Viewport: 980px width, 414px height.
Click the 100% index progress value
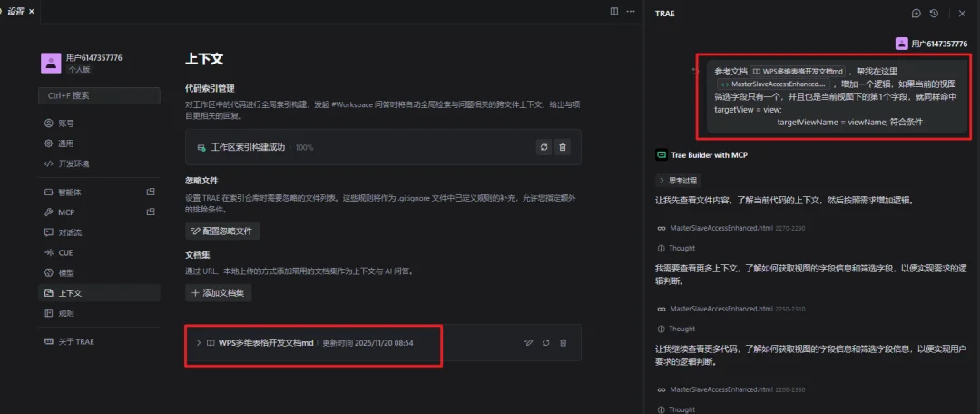click(x=304, y=148)
